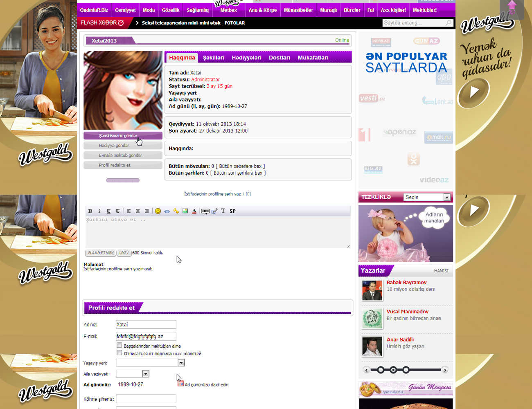This screenshot has height=409, width=532.
Task: Tick the 'Отписаться от подписанных новостей' checkbox
Action: pyautogui.click(x=119, y=353)
